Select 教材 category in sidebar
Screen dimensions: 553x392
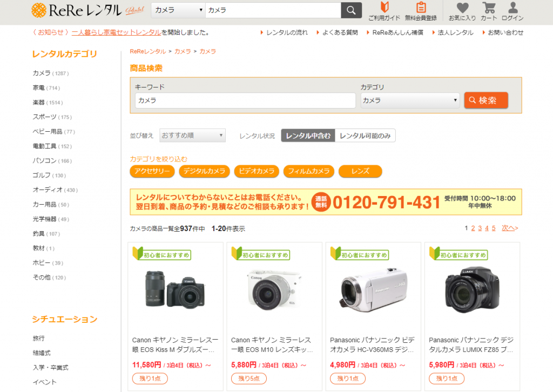pos(43,248)
